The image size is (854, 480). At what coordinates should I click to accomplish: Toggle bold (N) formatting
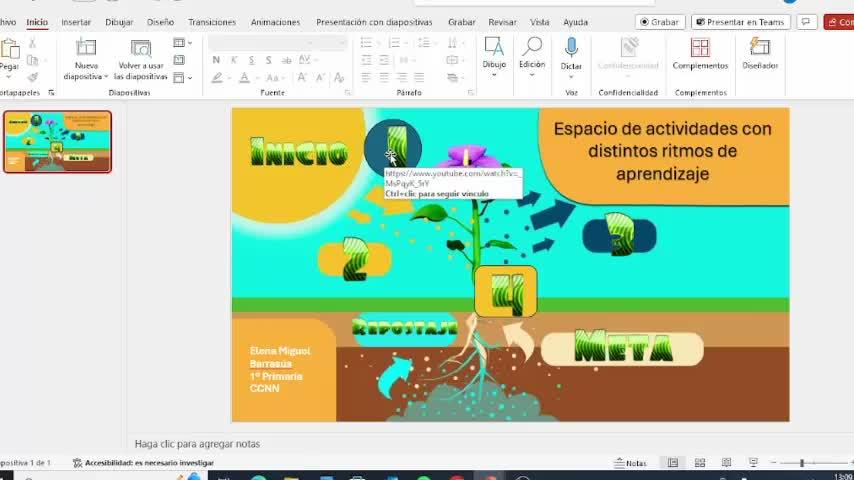[x=216, y=60]
